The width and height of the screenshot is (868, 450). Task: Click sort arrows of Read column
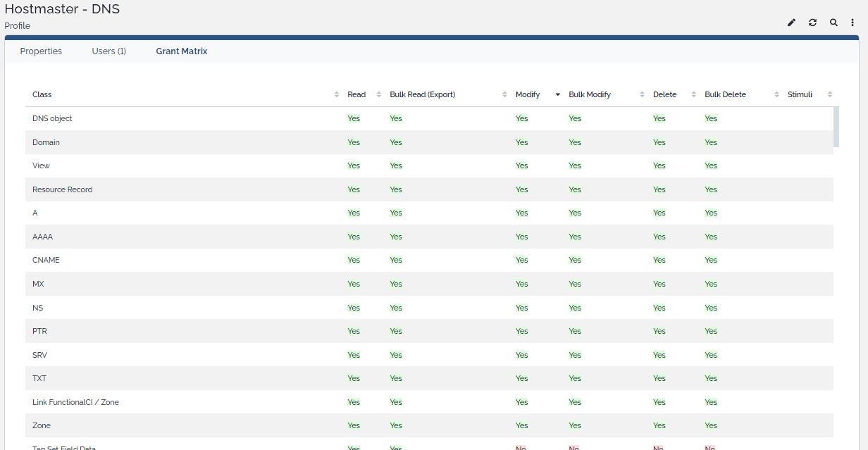378,94
